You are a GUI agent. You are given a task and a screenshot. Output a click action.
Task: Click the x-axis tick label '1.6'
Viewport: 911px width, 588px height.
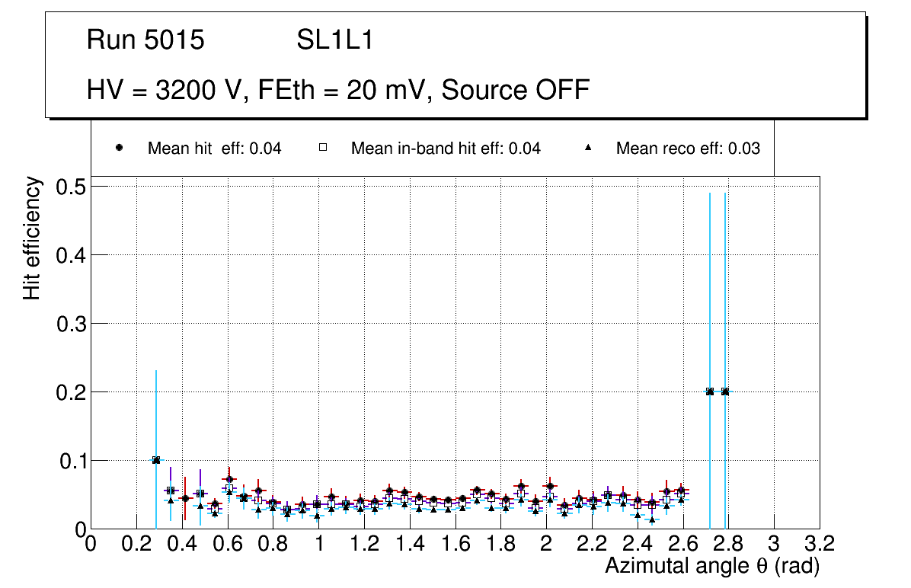pyautogui.click(x=455, y=544)
